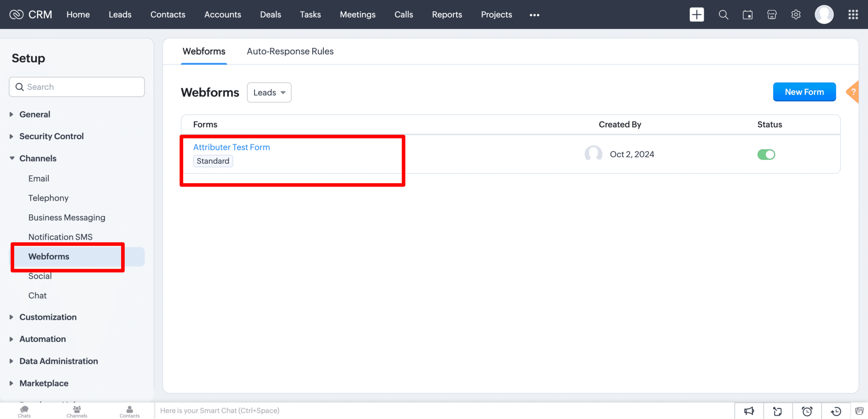Switch to Auto-Response Rules tab
This screenshot has width=868, height=419.
click(x=290, y=51)
